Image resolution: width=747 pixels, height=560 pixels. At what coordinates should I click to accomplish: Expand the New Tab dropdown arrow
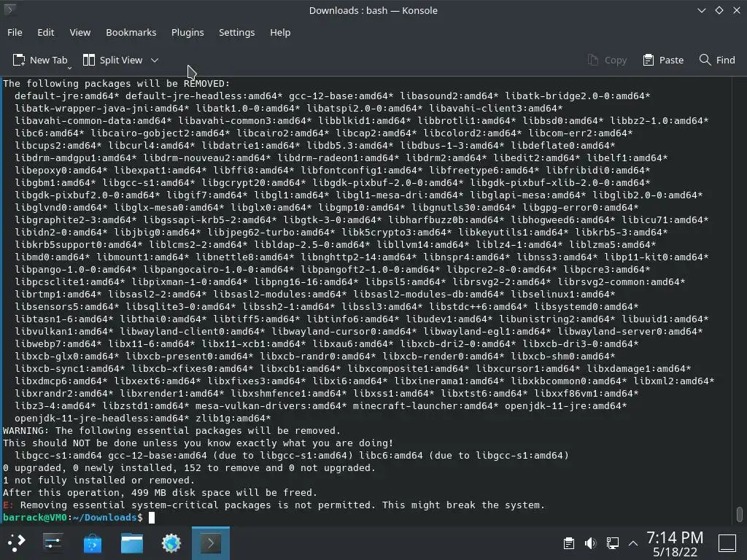(x=69, y=68)
